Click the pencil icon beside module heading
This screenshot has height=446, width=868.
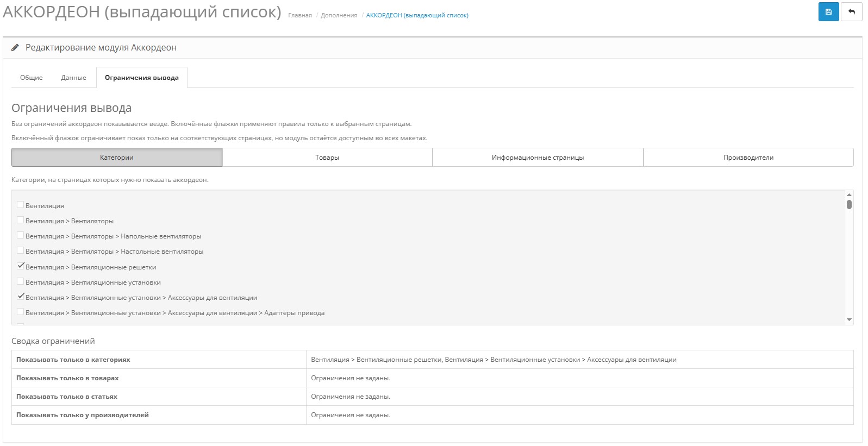click(15, 48)
